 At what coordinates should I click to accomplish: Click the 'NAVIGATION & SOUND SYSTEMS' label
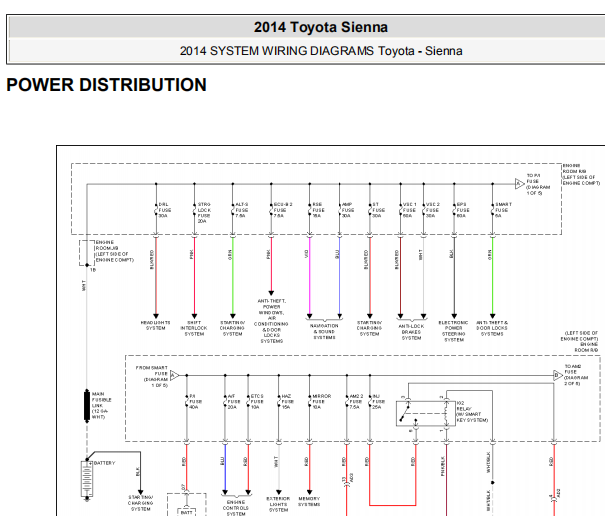(324, 332)
